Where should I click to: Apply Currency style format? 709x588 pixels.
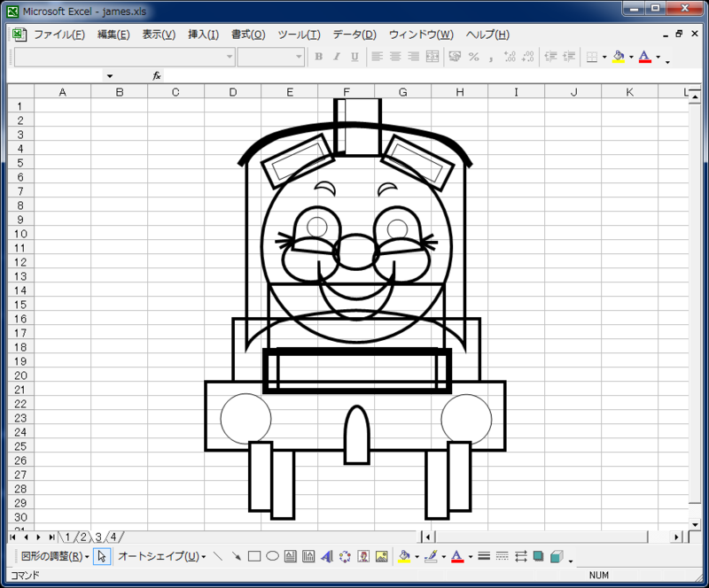click(x=455, y=57)
